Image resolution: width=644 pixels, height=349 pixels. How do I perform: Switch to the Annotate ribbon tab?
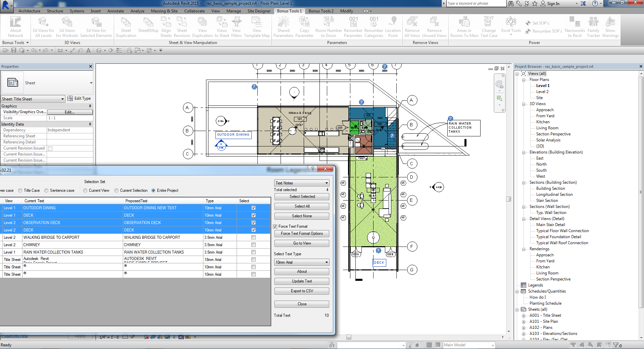[x=115, y=11]
